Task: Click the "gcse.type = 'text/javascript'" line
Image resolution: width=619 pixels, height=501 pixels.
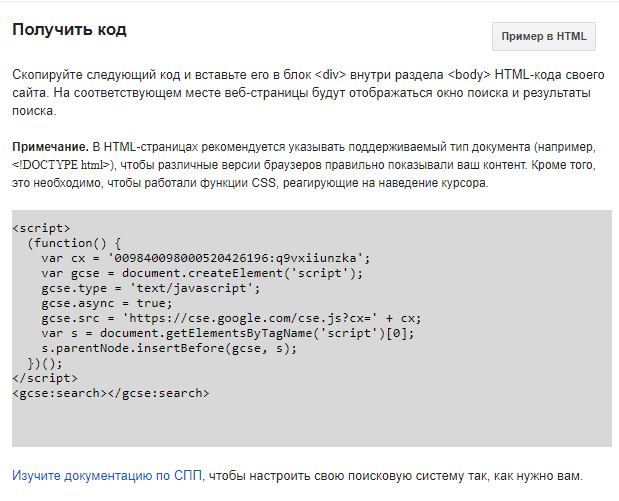Action: pyautogui.click(x=151, y=288)
